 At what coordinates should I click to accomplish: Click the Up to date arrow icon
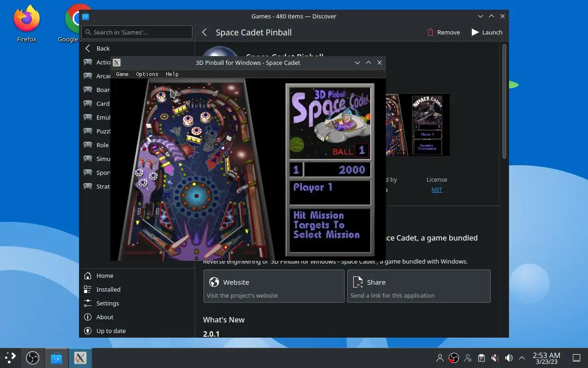[88, 331]
